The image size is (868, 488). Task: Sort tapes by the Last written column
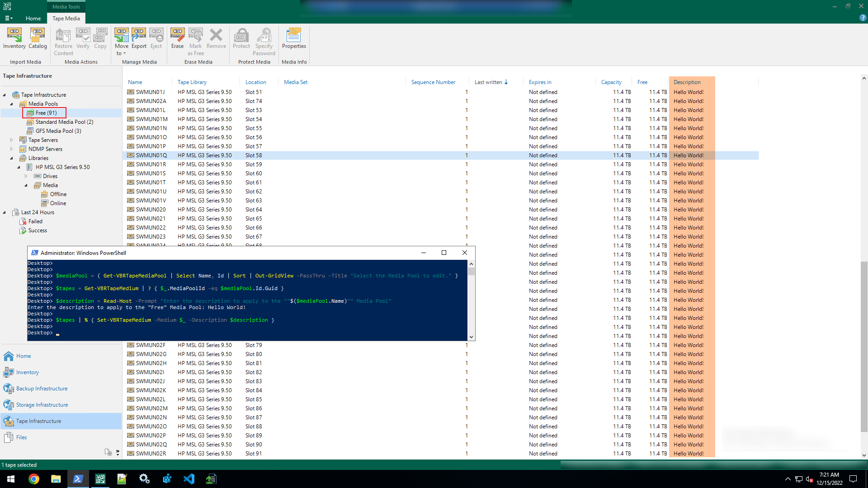click(x=489, y=82)
